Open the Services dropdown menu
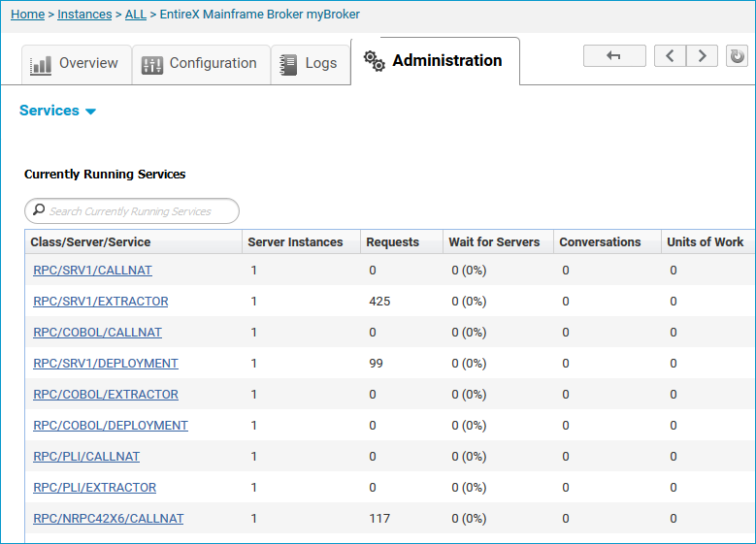756x544 pixels. tap(57, 111)
